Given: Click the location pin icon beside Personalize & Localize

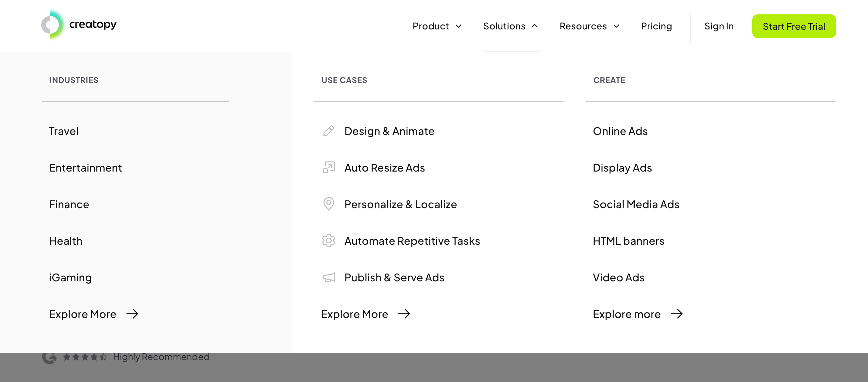Looking at the screenshot, I should (x=328, y=204).
